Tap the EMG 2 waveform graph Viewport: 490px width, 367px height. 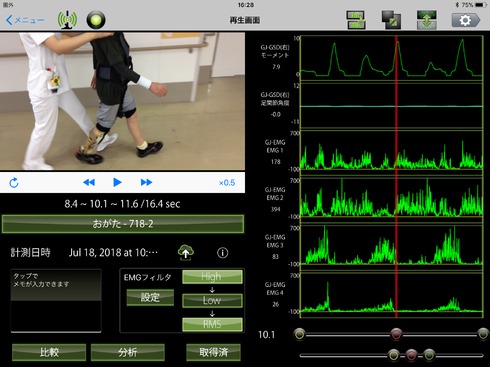[391, 199]
